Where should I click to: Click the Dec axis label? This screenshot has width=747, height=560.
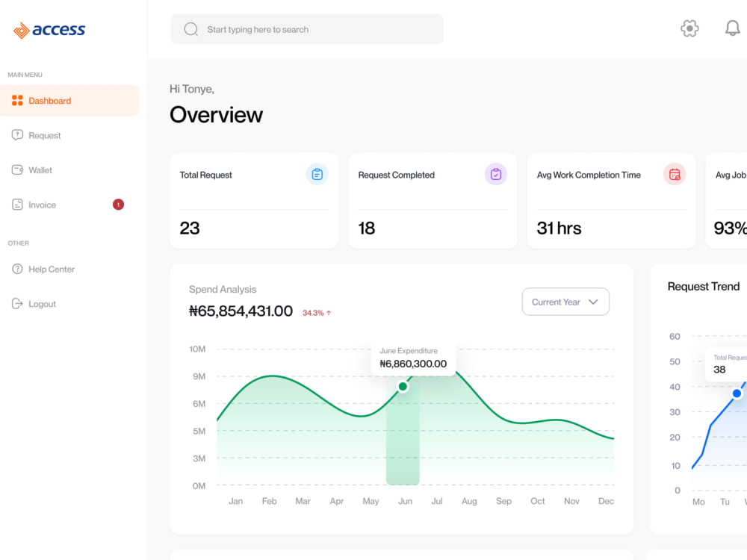click(606, 501)
